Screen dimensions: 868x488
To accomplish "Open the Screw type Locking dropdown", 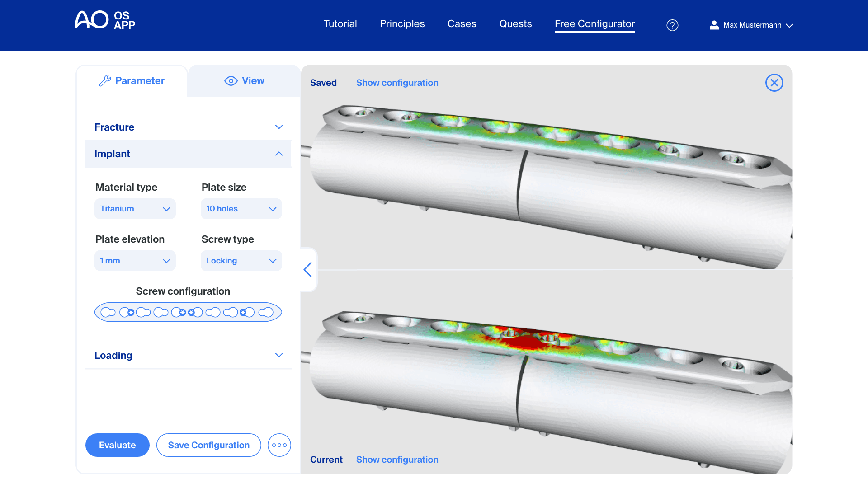I will tap(241, 261).
